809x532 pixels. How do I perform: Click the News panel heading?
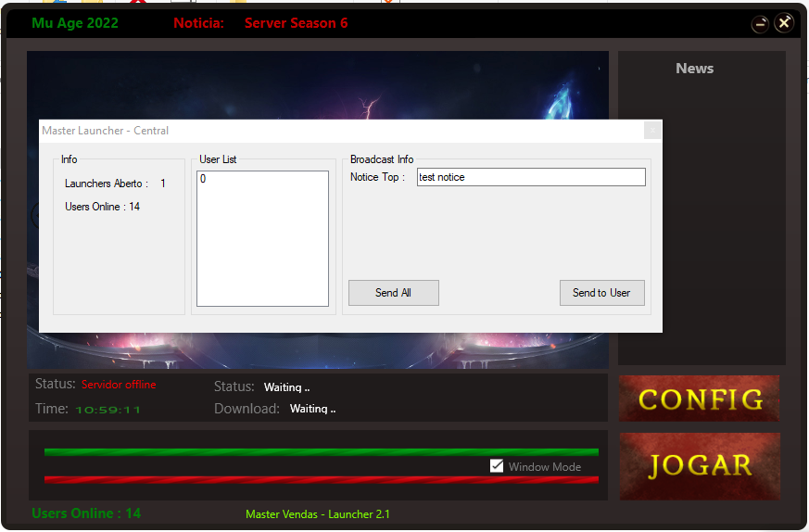click(x=694, y=69)
